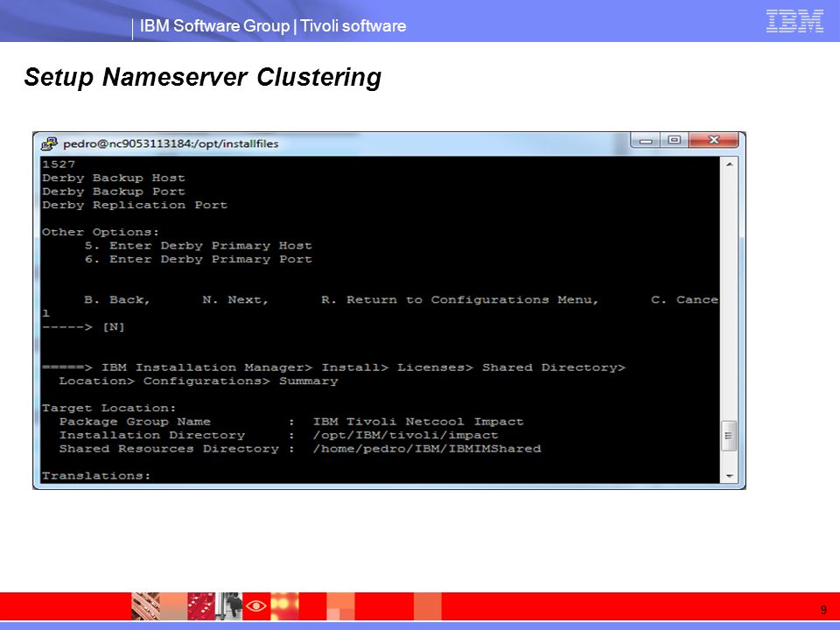Viewport: 840px width, 630px height.
Task: Click the eye icon in the footer strip
Action: 256,605
